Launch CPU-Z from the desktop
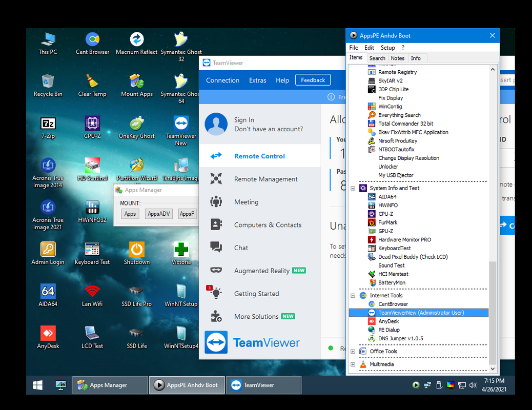The image size is (532, 410). tap(92, 128)
